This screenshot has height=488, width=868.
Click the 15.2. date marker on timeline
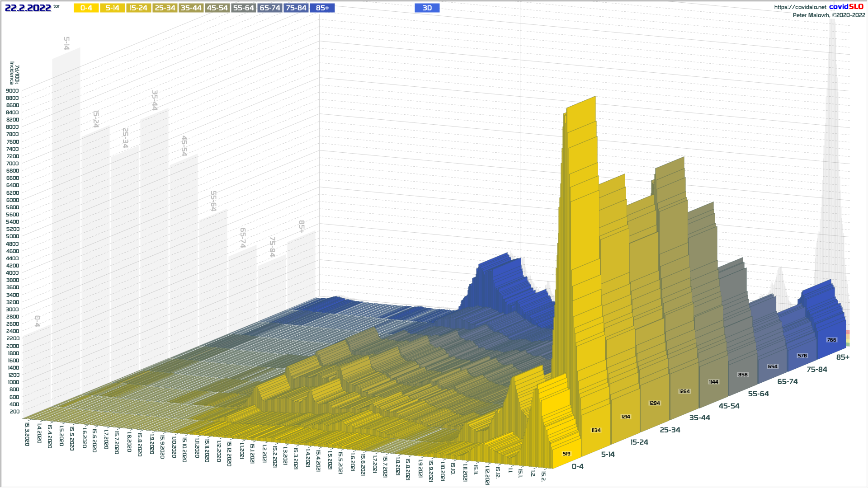coord(544,476)
